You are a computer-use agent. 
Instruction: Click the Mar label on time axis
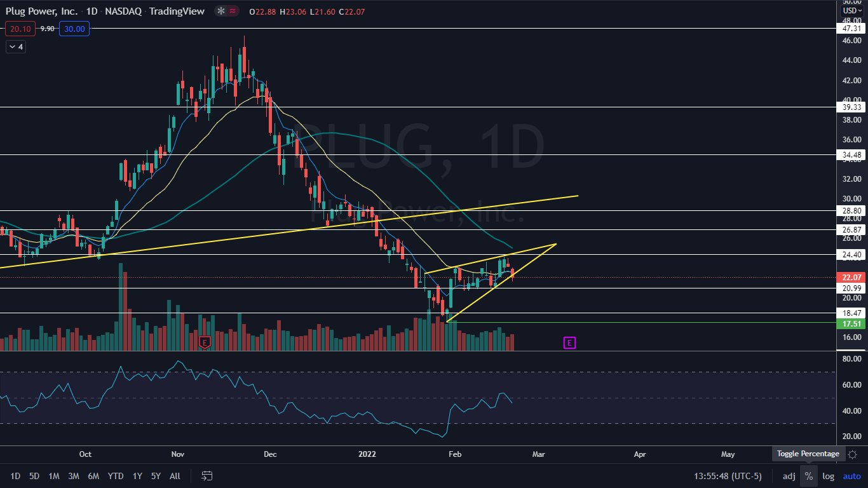click(x=539, y=454)
